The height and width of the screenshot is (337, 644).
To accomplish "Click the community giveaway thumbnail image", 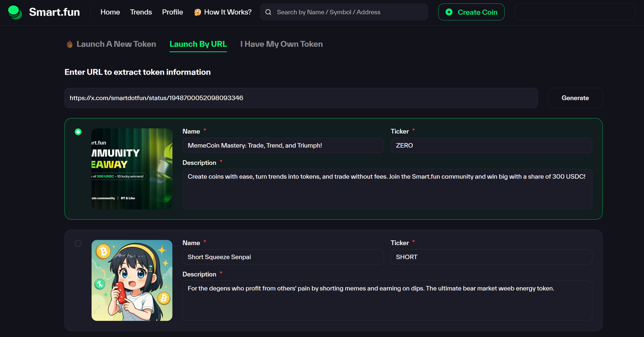I will [x=132, y=169].
